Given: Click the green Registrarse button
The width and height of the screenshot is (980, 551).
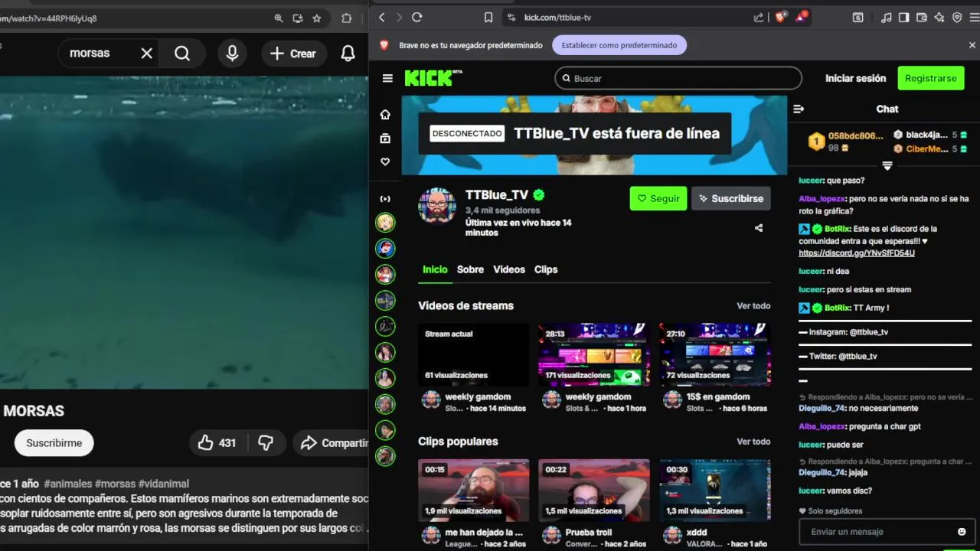Looking at the screenshot, I should 930,78.
